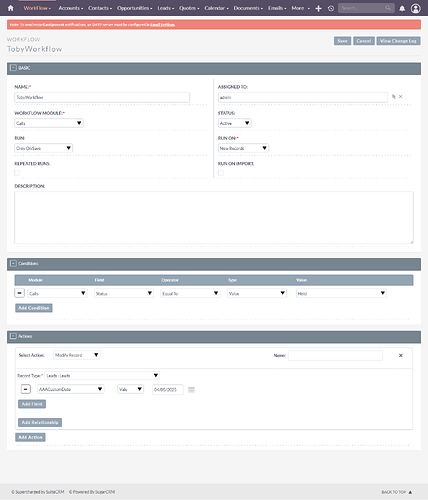Click the Save button
Image resolution: width=428 pixels, height=500 pixels.
[342, 41]
